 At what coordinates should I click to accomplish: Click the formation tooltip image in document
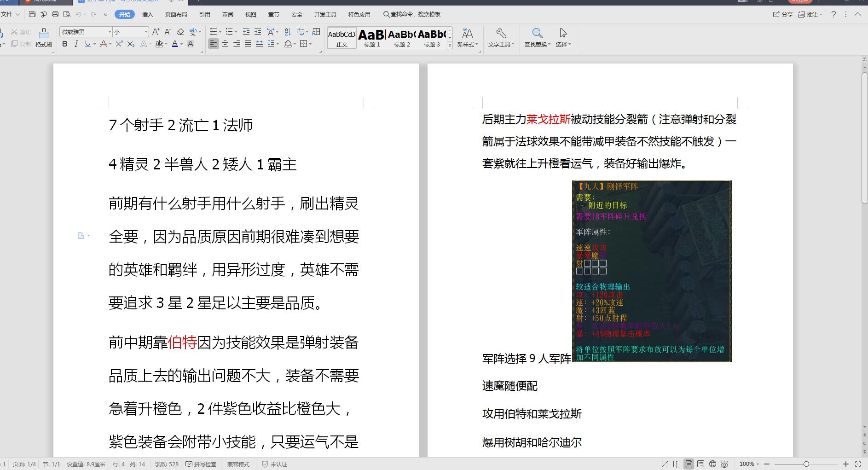pyautogui.click(x=652, y=271)
